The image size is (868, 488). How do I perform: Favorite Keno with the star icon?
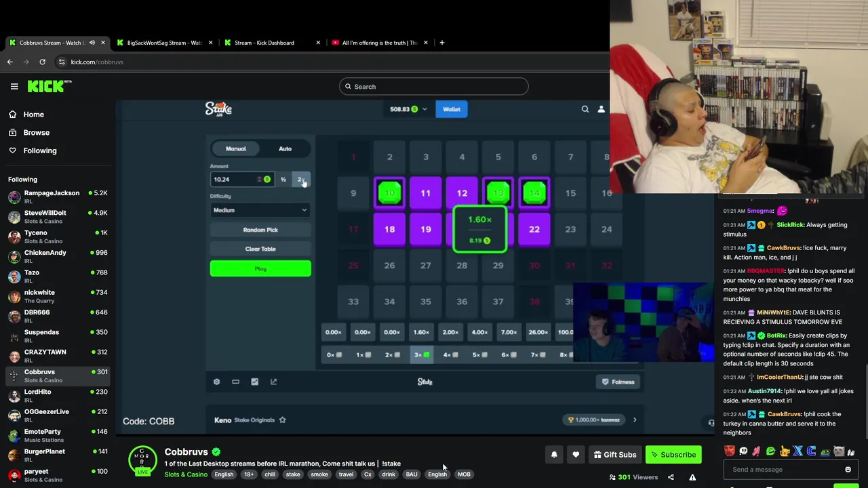tap(282, 420)
